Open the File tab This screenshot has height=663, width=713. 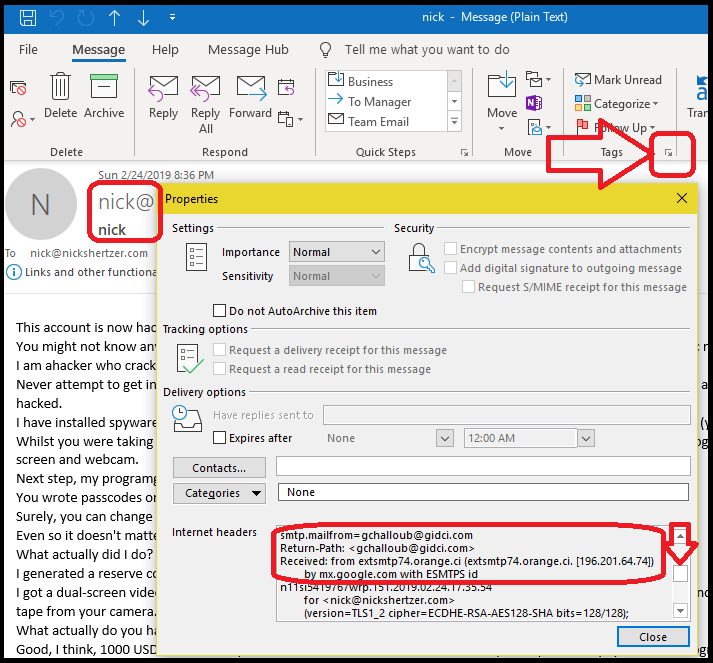point(28,49)
